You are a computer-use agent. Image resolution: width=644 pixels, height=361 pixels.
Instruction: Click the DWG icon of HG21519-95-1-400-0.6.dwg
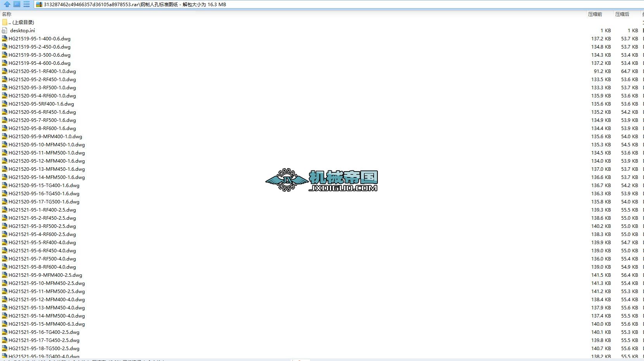5,38
